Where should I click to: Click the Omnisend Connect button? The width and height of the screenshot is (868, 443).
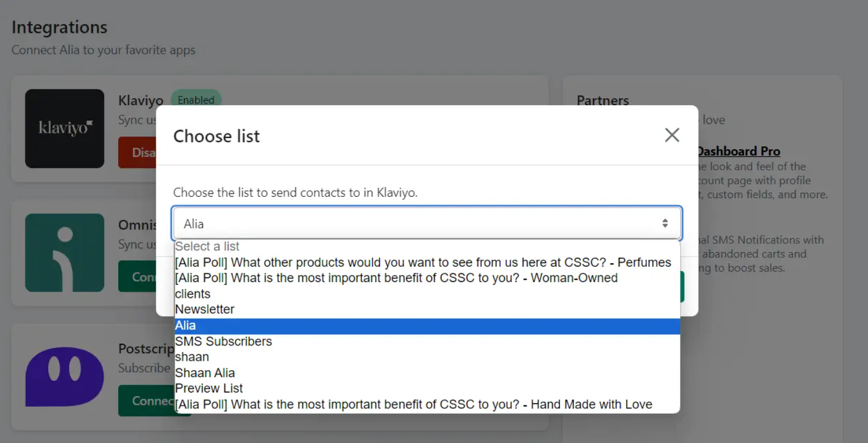(137, 277)
